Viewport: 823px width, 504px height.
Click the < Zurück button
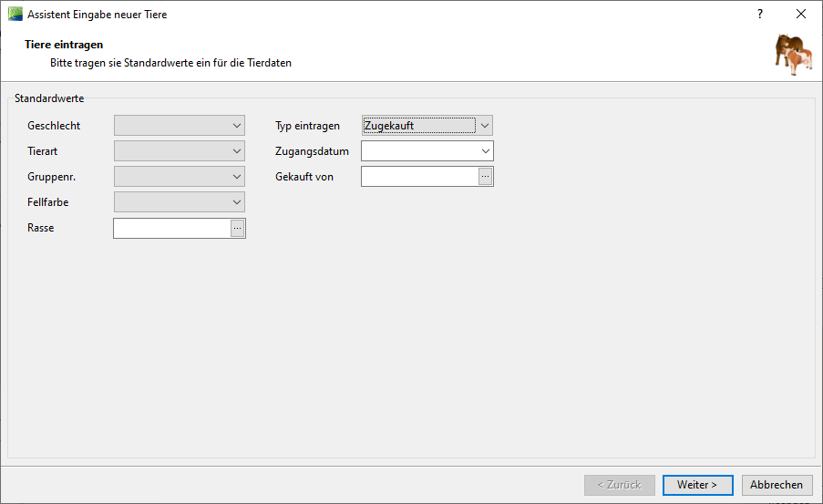tap(620, 485)
